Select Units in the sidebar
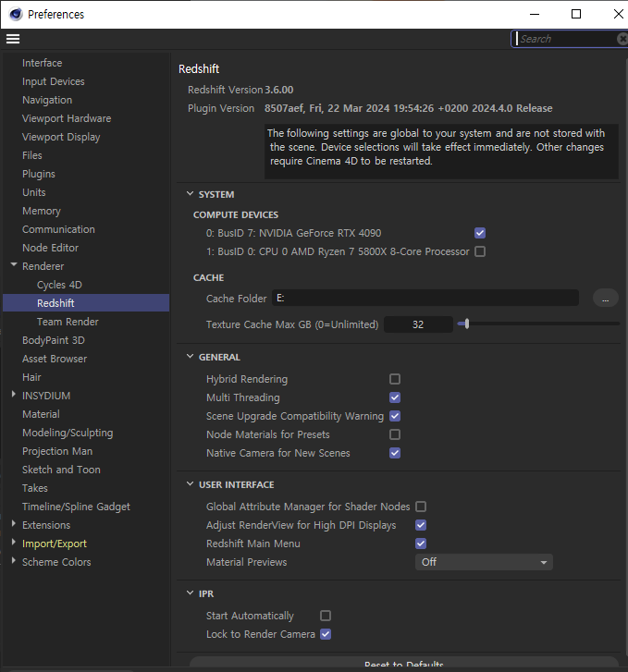This screenshot has height=672, width=628. [x=34, y=192]
